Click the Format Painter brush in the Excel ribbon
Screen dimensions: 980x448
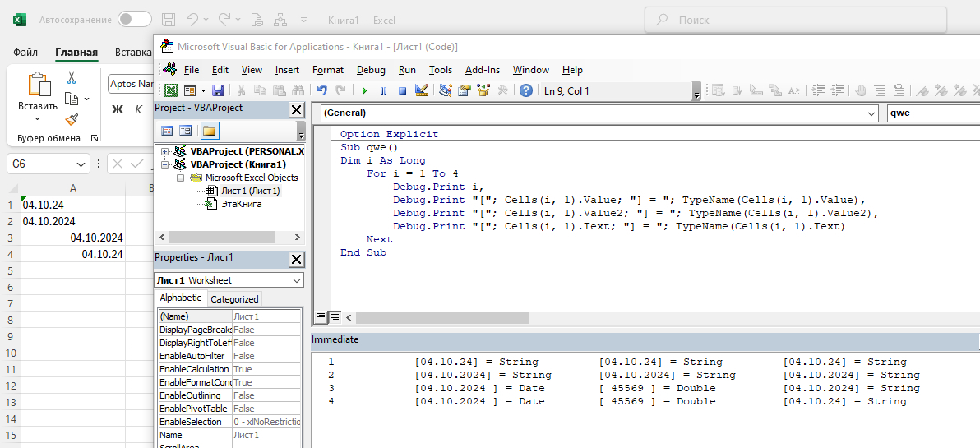coord(72,119)
